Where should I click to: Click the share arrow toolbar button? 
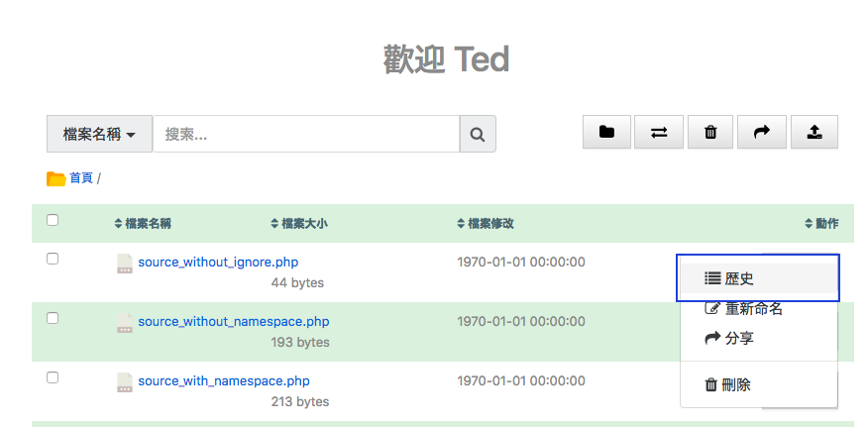[762, 132]
